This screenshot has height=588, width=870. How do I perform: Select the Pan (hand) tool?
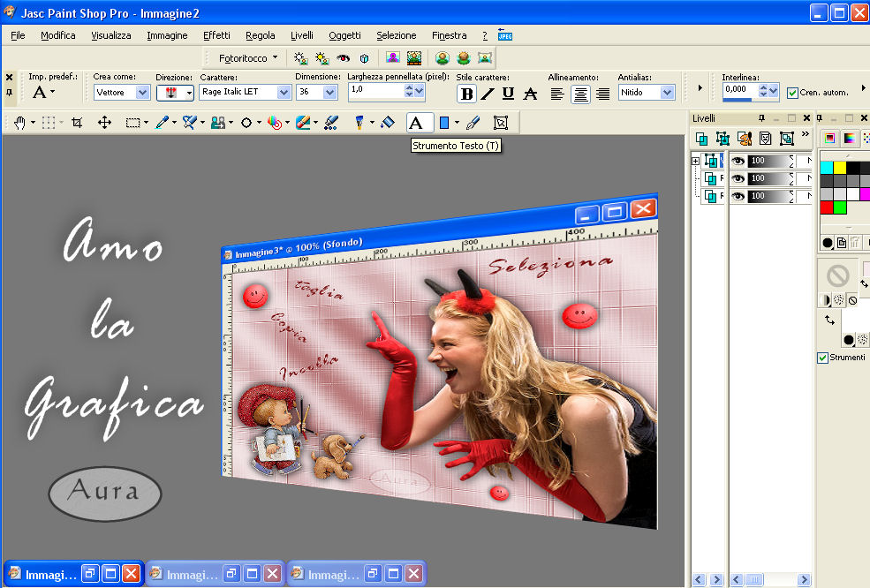pyautogui.click(x=20, y=123)
